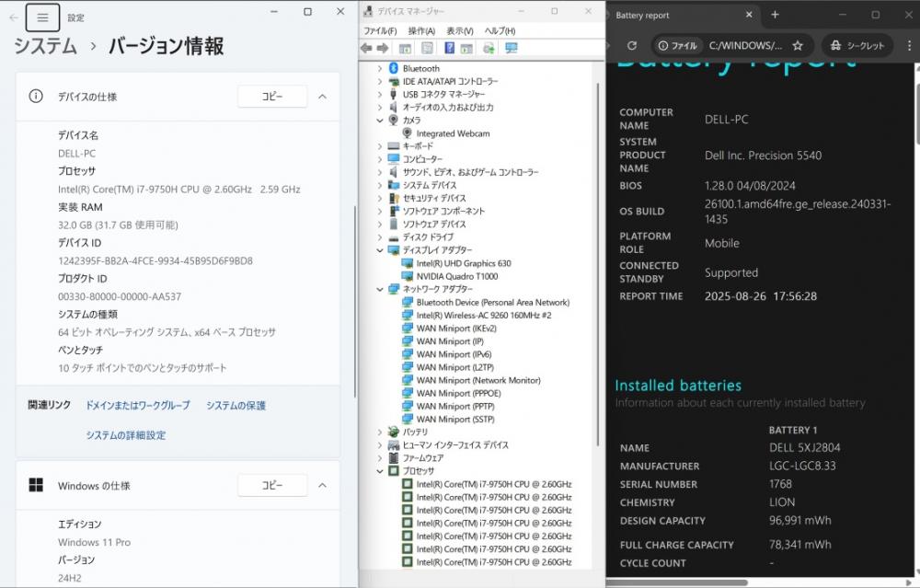
Task: Click the Settings window vertical scrollbar
Action: coord(355,302)
